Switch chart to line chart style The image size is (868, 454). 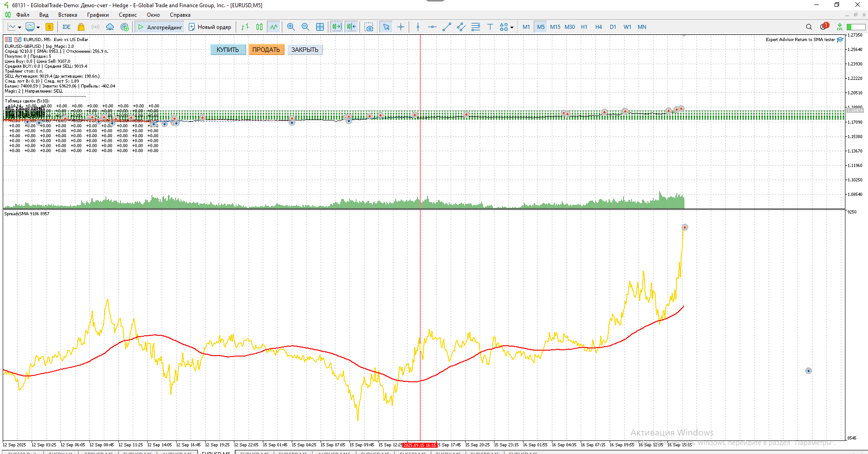point(274,27)
